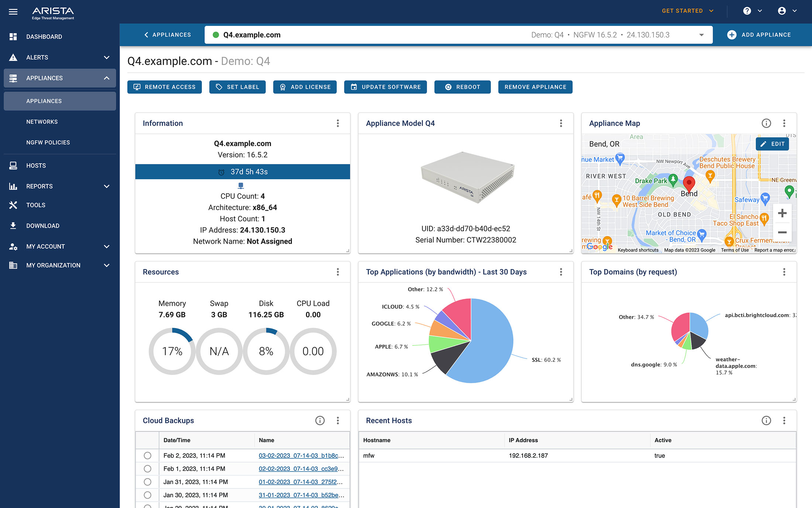Click the Set Label button

237,87
